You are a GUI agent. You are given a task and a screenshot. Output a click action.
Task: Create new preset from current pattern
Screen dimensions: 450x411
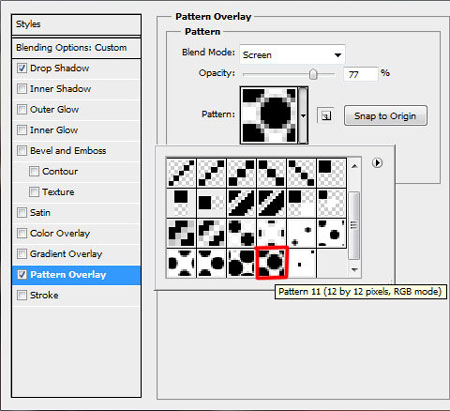pos(326,116)
